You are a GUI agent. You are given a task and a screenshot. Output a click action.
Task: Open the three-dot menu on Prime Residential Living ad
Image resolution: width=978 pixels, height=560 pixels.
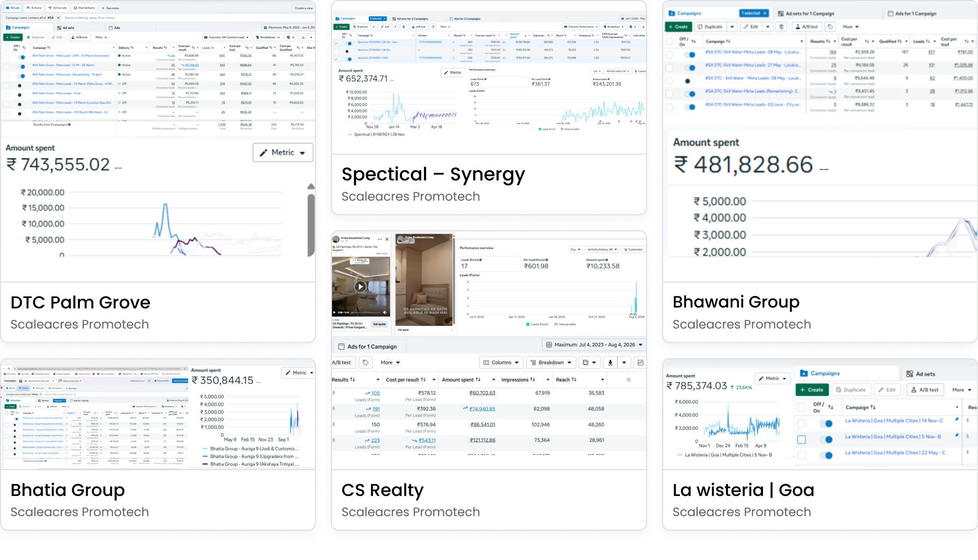pyautogui.click(x=380, y=239)
